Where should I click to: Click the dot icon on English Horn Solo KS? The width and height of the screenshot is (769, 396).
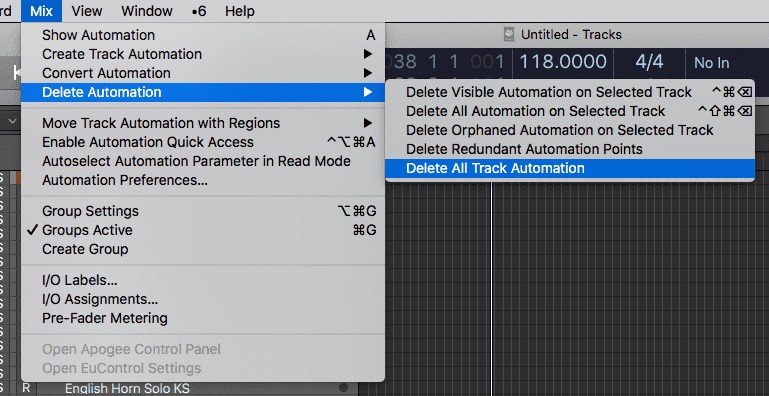tap(343, 388)
